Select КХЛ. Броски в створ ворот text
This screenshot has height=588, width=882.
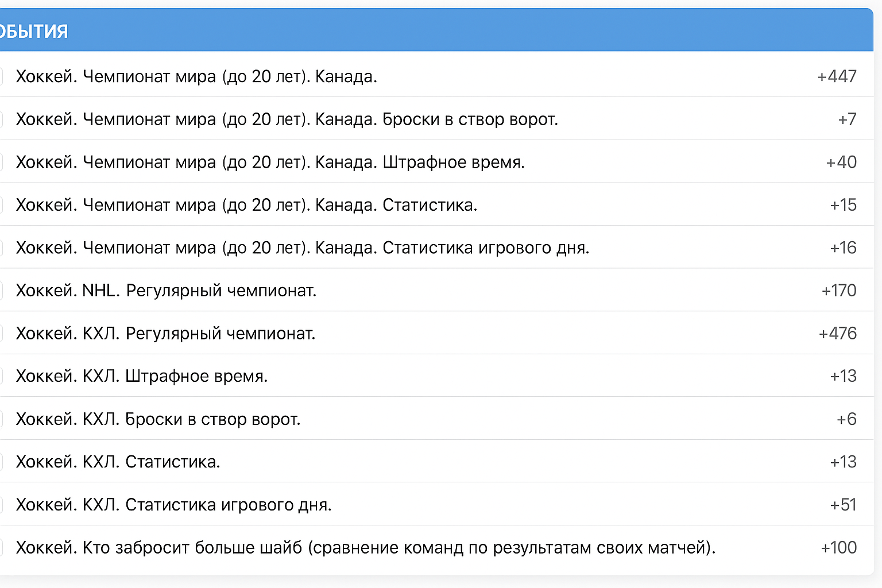coord(158,419)
